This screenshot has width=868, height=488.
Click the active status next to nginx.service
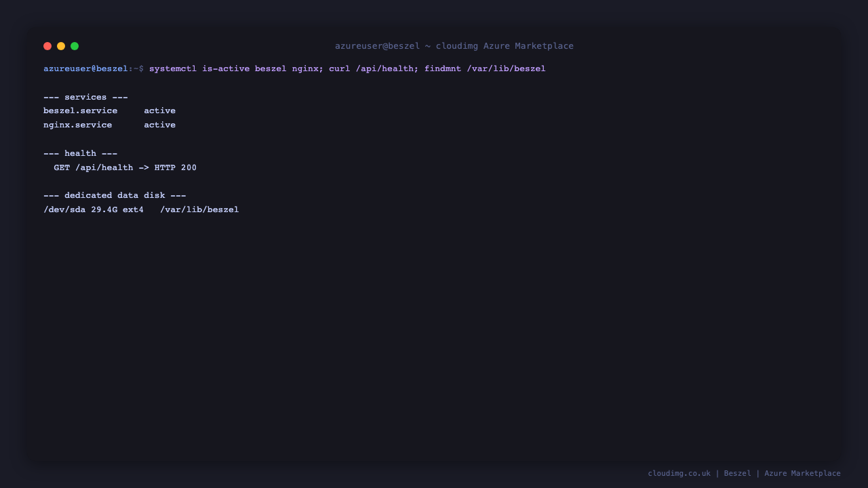coord(159,125)
